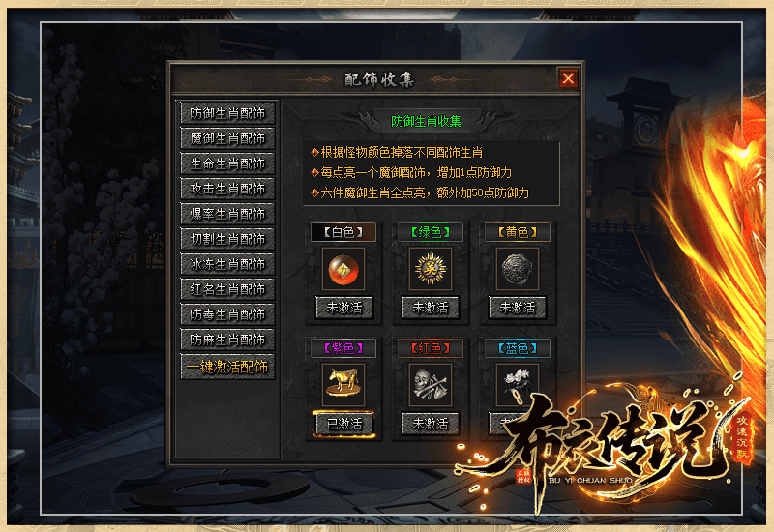Toggle 未激活 button under 白色 accessory
774x532 pixels.
point(343,308)
